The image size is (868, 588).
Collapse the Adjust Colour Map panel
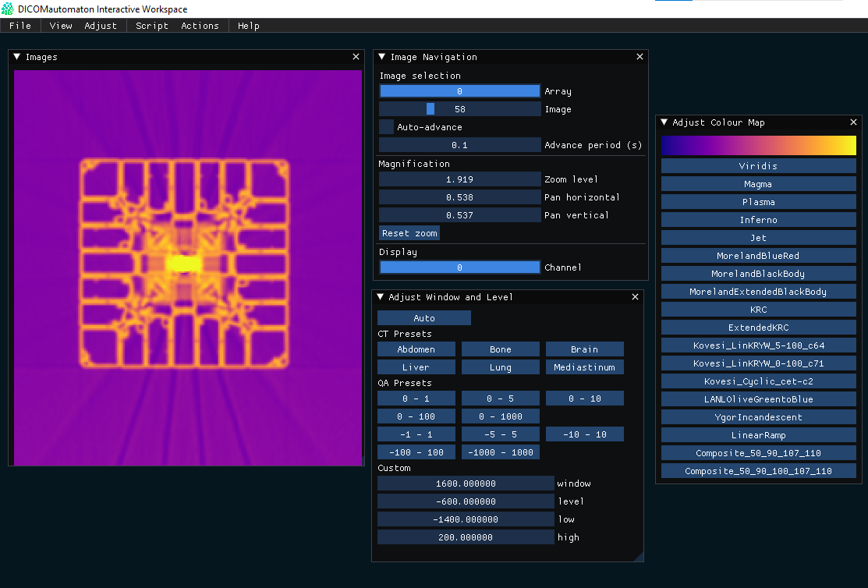[x=664, y=122]
